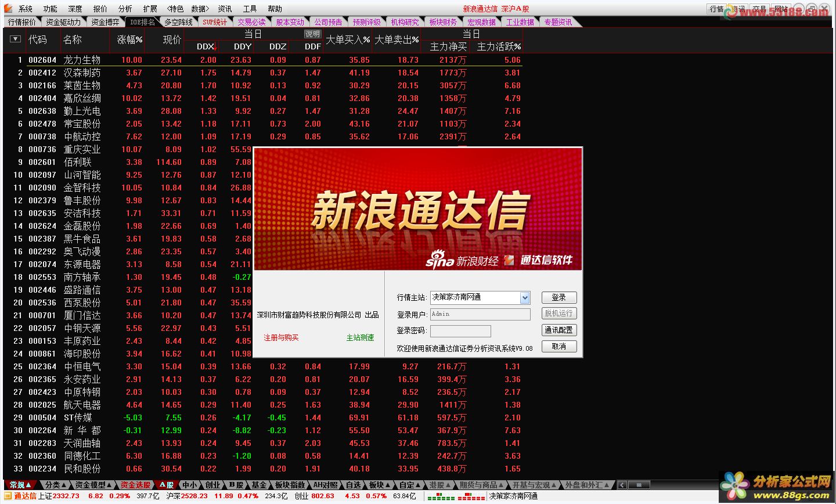
Task: Expand the 自定▲ bottom tab menu
Action: point(410,485)
